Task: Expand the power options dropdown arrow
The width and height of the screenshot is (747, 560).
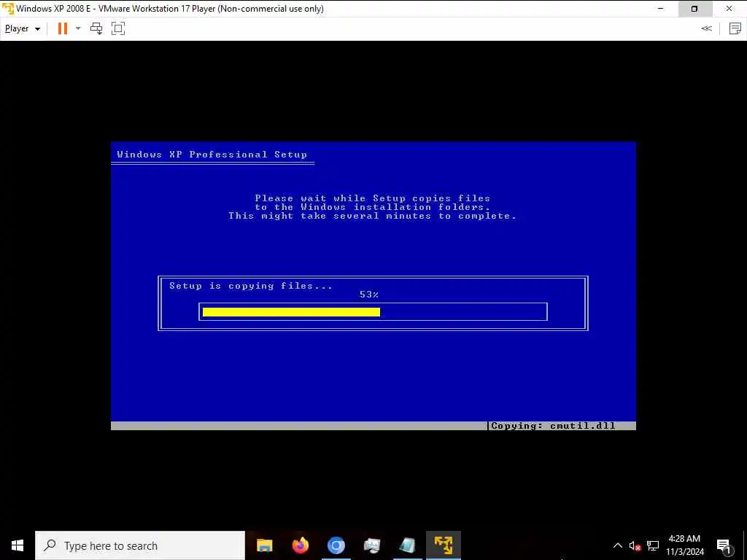Action: [x=78, y=28]
